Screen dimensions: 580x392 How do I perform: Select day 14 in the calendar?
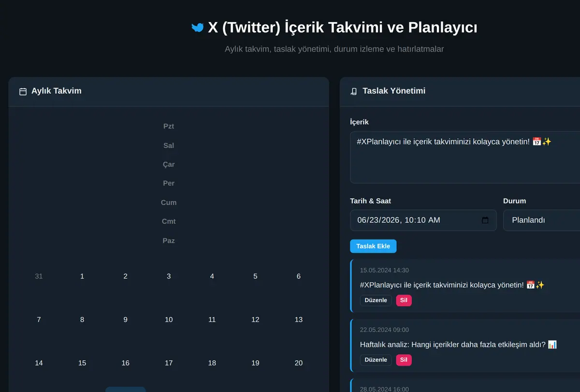(39, 363)
